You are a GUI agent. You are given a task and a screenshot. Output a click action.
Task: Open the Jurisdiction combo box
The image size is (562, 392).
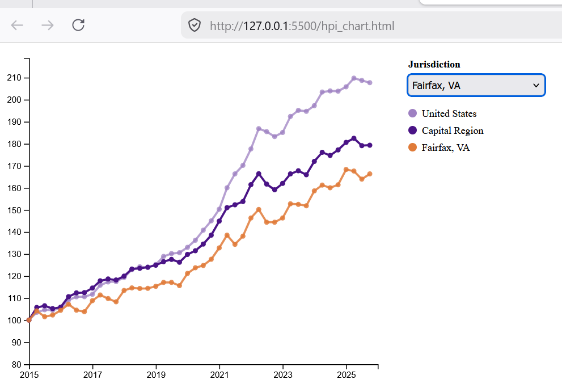point(476,85)
